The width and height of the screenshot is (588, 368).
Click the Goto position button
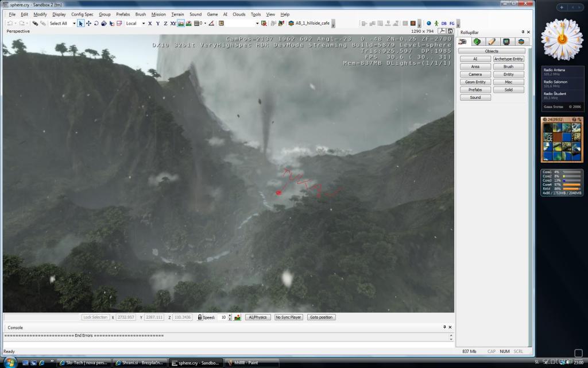[321, 317]
